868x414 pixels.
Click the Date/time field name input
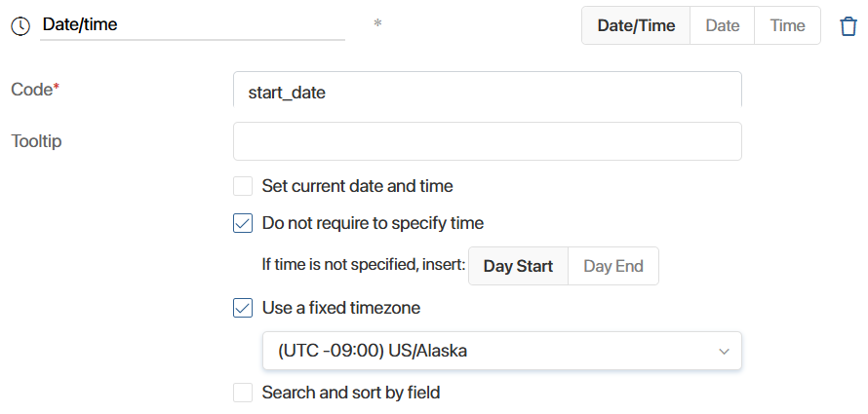[192, 25]
